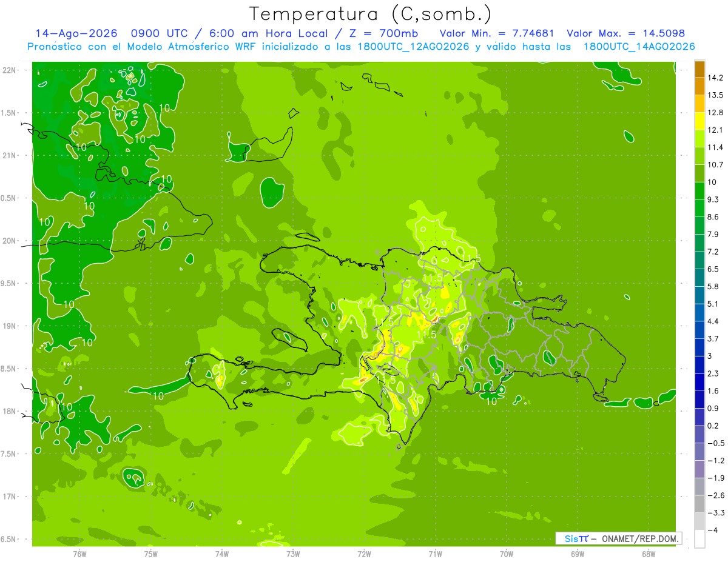Select the "0.9" color scale value

pos(713,409)
